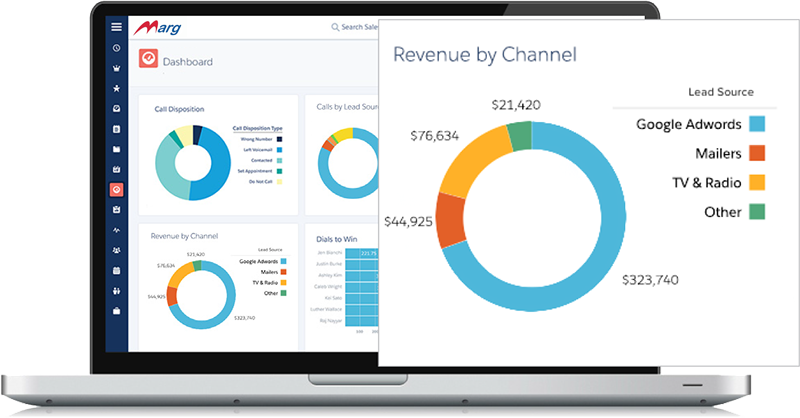The width and height of the screenshot is (800, 418).
Task: Click the pulse activity icon in the sidebar
Action: tap(117, 230)
